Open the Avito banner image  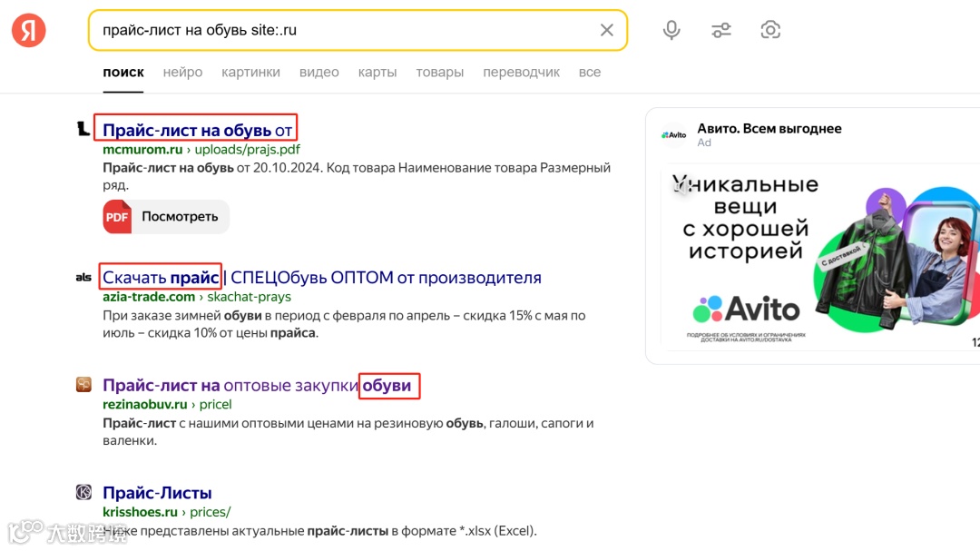click(x=820, y=258)
